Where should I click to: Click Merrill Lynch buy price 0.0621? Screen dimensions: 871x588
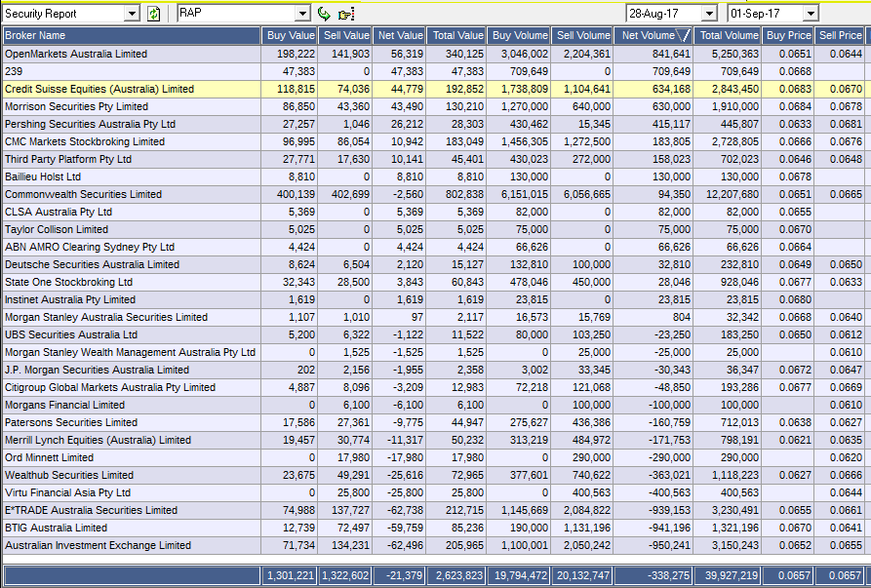click(x=795, y=441)
